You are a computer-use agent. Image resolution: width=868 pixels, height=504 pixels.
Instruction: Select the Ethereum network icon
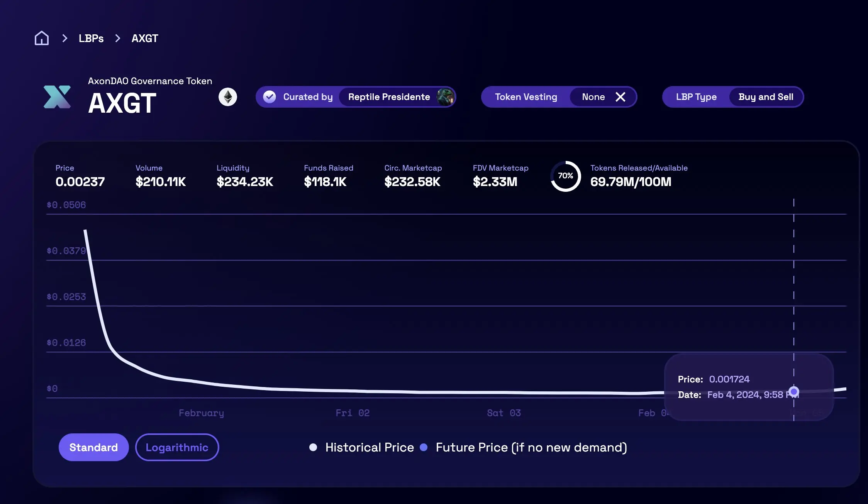pyautogui.click(x=227, y=96)
